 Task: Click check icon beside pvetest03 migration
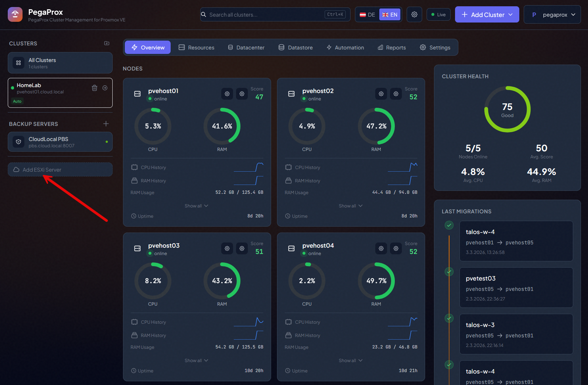(x=449, y=272)
